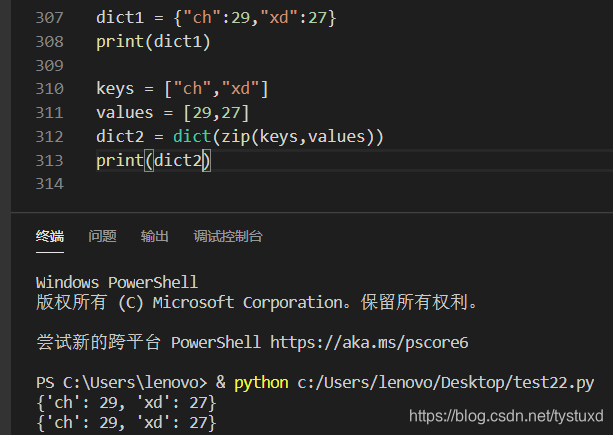The image size is (613, 435).
Task: Click the test22.py path in terminal command
Action: coord(446,382)
